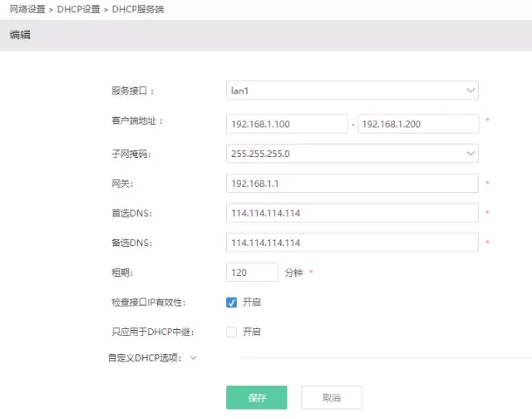The height and width of the screenshot is (419, 532).
Task: Expand the 自定义DHCP选项 section chevron
Action: 193,358
